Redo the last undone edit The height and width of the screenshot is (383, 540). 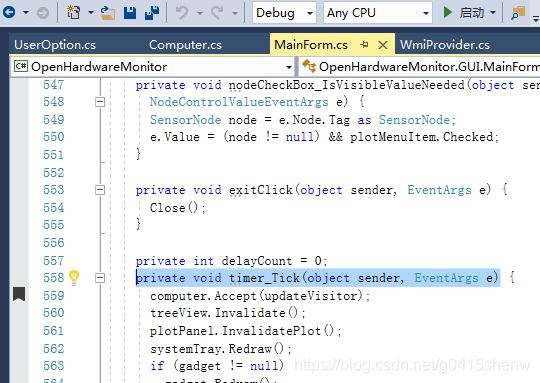coord(217,13)
